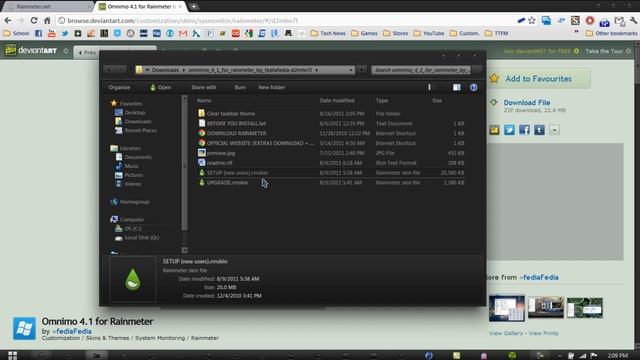Image resolution: width=640 pixels, height=360 pixels.
Task: Click the browser address bar URL
Action: click(x=182, y=20)
